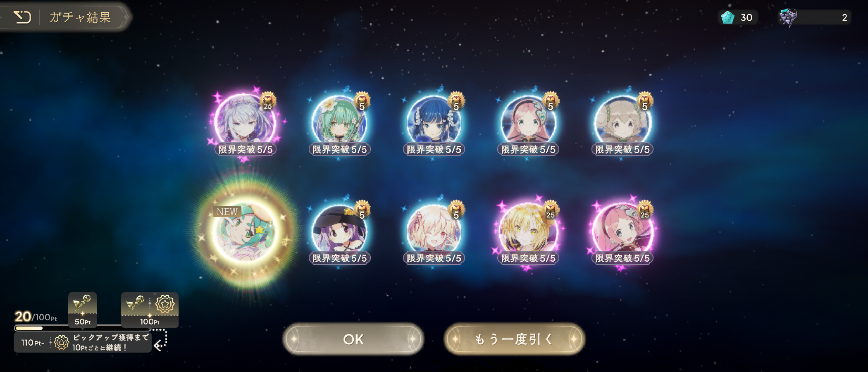Tap the 25 medal badge on silver-haired character
Screen dimensions: 868x372
(x=268, y=101)
